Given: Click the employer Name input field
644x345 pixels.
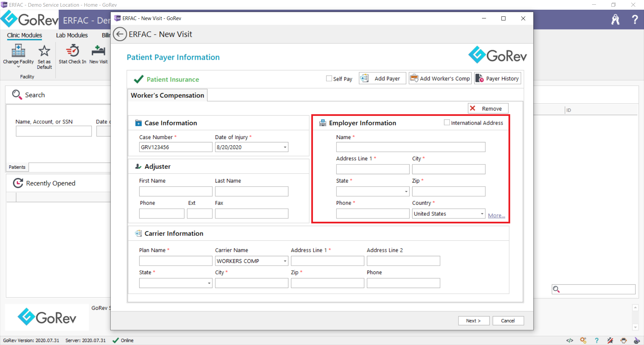Looking at the screenshot, I should click(x=411, y=147).
